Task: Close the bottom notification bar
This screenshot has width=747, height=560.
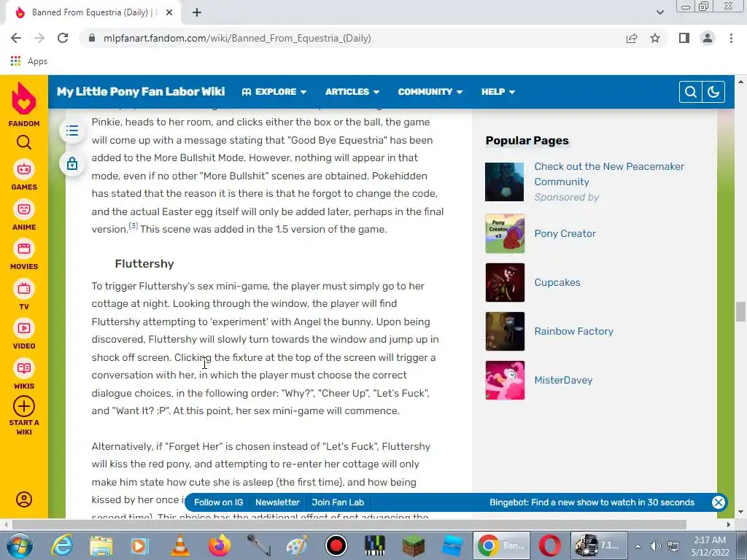Action: [719, 502]
